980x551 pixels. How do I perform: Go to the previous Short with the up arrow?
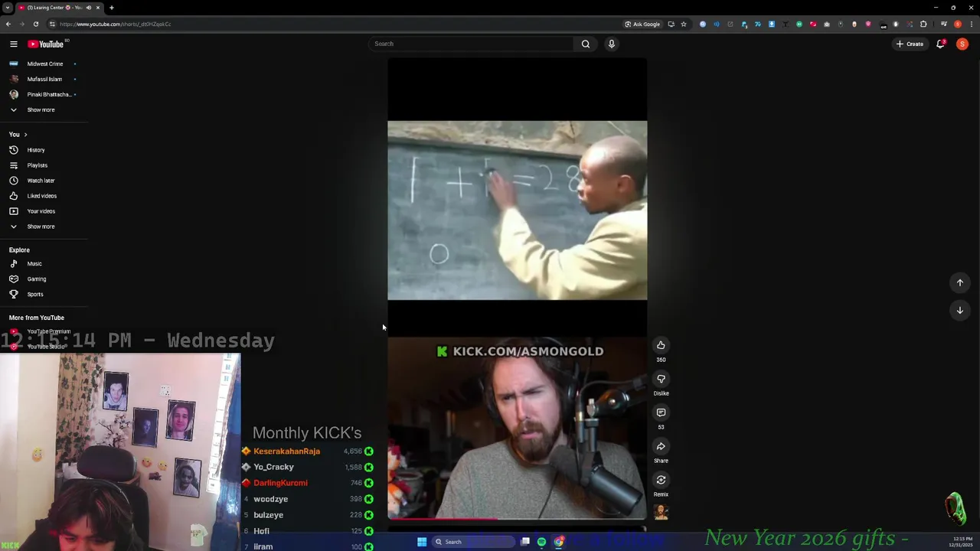click(959, 282)
